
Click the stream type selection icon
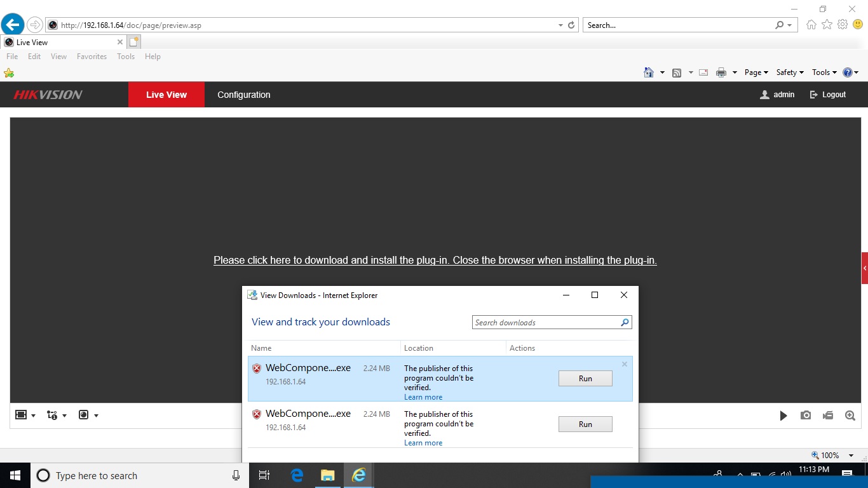(53, 414)
